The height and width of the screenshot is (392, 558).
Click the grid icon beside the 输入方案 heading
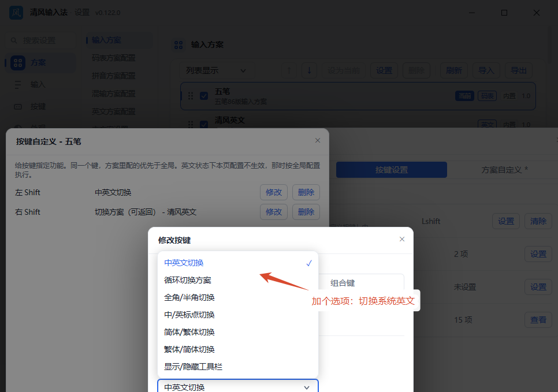(178, 45)
